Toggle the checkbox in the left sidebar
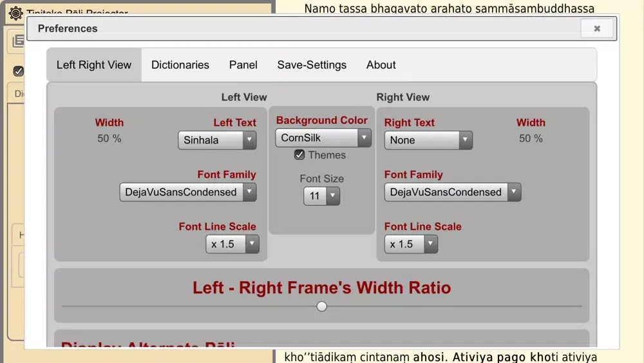This screenshot has width=644, height=363. click(x=18, y=71)
